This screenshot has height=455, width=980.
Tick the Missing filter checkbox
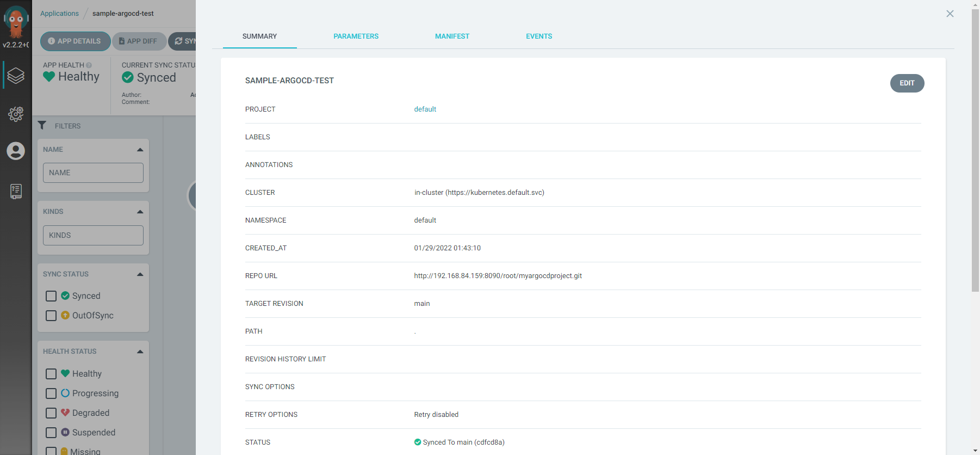[x=51, y=451]
